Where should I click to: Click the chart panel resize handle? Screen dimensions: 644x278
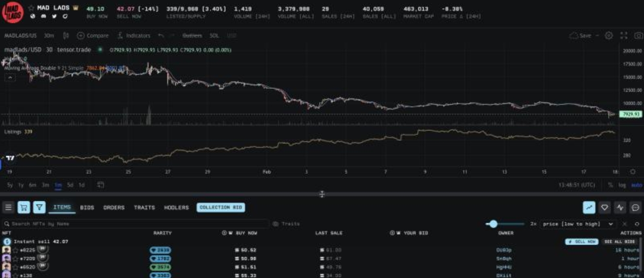pos(322,194)
